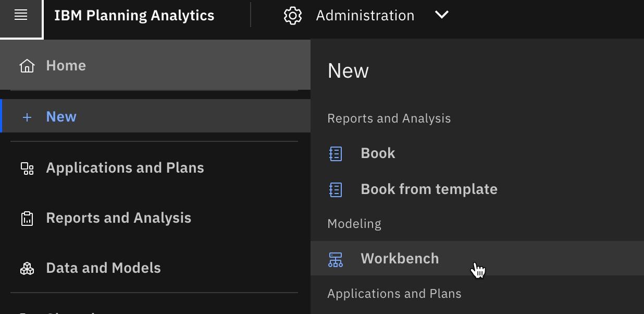Click the Book notebook icon
Viewport: 644px width, 314px height.
click(336, 154)
